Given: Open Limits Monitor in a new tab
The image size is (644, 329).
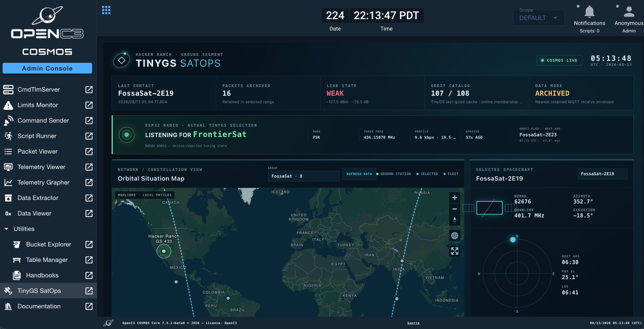Looking at the screenshot, I should (89, 105).
